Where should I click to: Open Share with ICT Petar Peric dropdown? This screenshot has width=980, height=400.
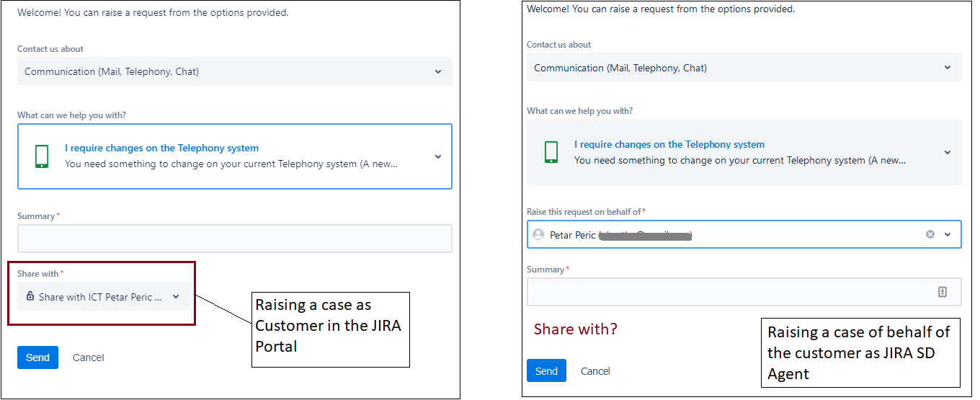(104, 296)
